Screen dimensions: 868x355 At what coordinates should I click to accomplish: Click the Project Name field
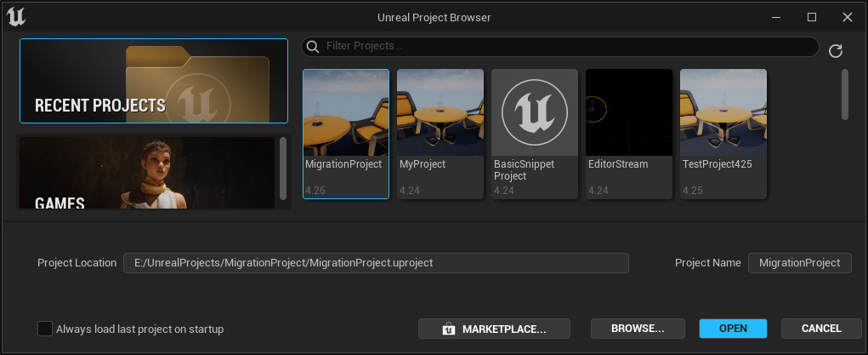tap(799, 263)
